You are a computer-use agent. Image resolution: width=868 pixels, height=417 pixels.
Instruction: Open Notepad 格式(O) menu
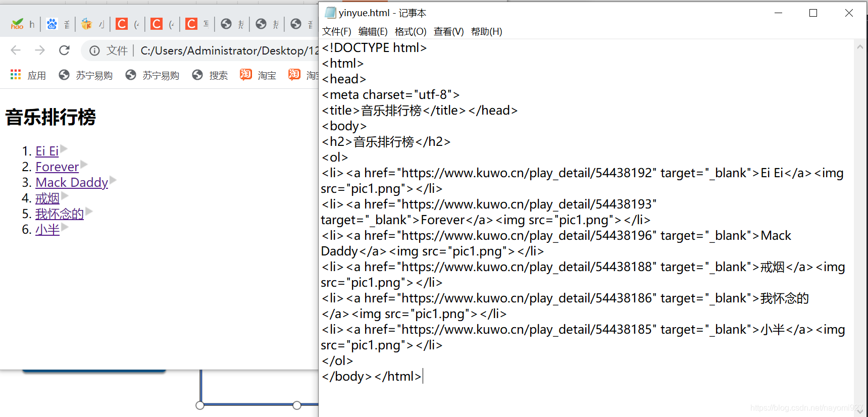pyautogui.click(x=411, y=32)
